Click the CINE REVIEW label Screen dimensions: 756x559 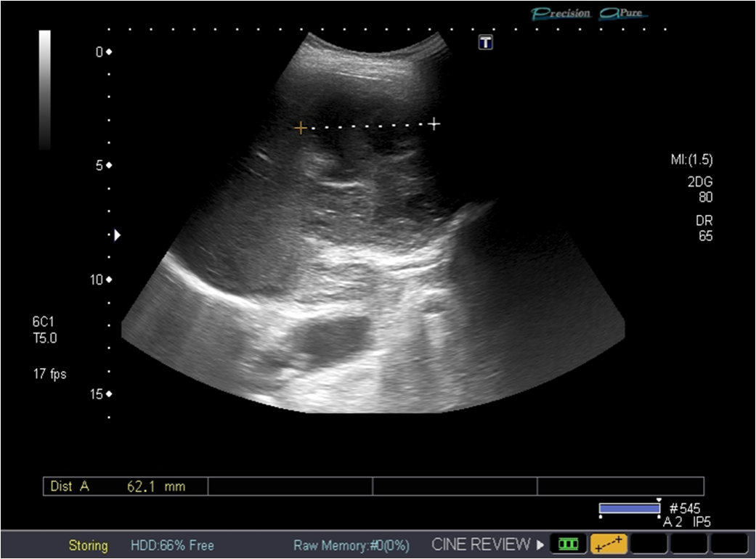481,544
